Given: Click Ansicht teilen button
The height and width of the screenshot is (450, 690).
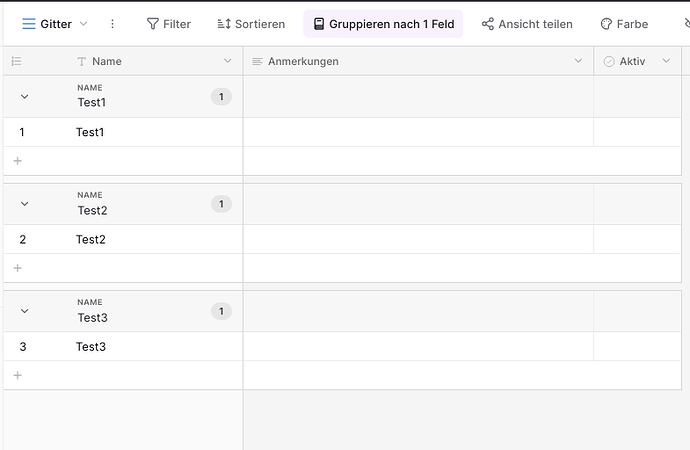Looking at the screenshot, I should [x=527, y=24].
